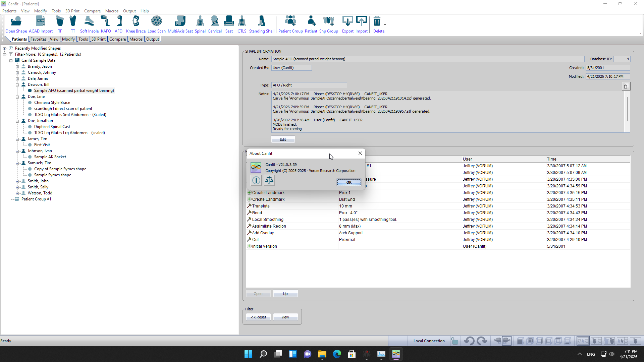This screenshot has height=362, width=644.
Task: Click the Import toolbar icon
Action: [x=362, y=24]
